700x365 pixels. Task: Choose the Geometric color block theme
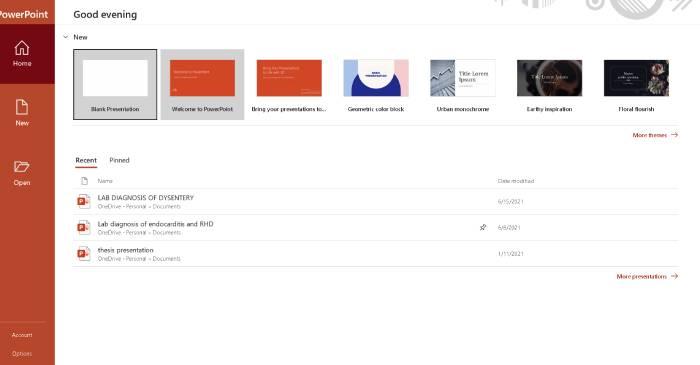[376, 84]
